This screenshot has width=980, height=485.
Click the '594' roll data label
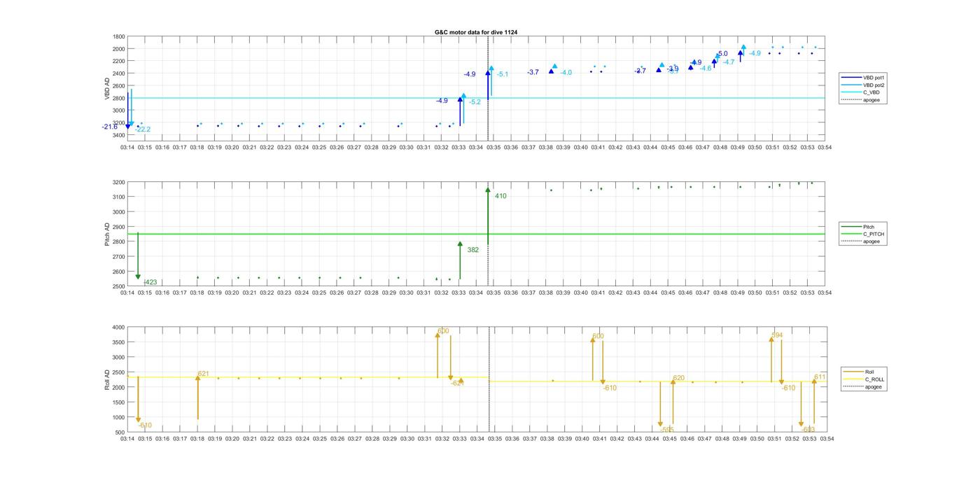[777, 335]
